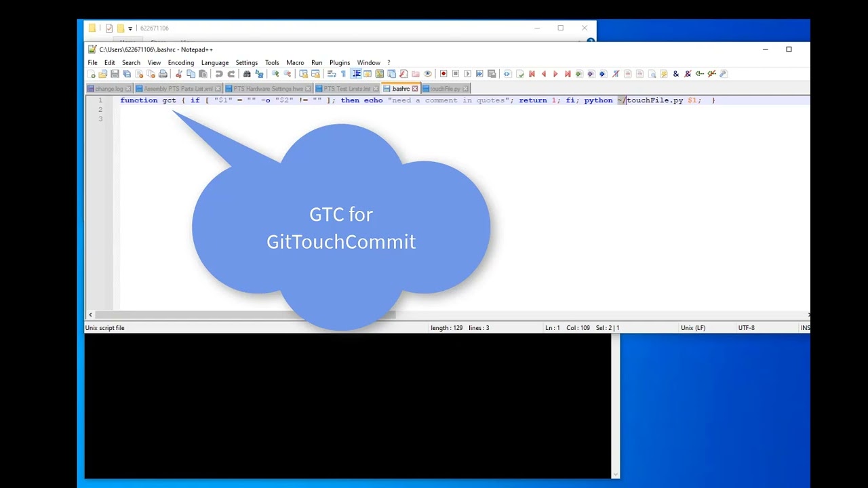Open the Settings menu
Screen dimensions: 868x488
coord(247,62)
